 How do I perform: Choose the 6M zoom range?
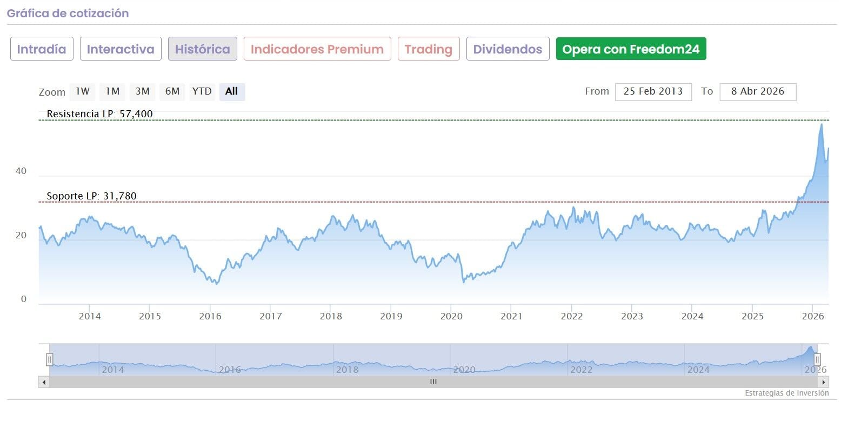tap(172, 91)
